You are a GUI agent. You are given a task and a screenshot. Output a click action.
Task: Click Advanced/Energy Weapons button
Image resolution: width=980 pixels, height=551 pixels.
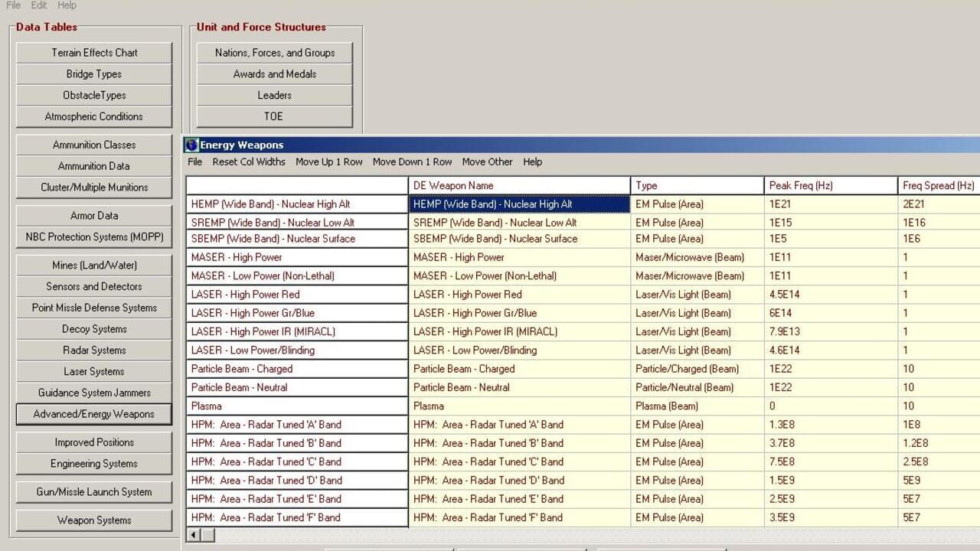pyautogui.click(x=94, y=414)
